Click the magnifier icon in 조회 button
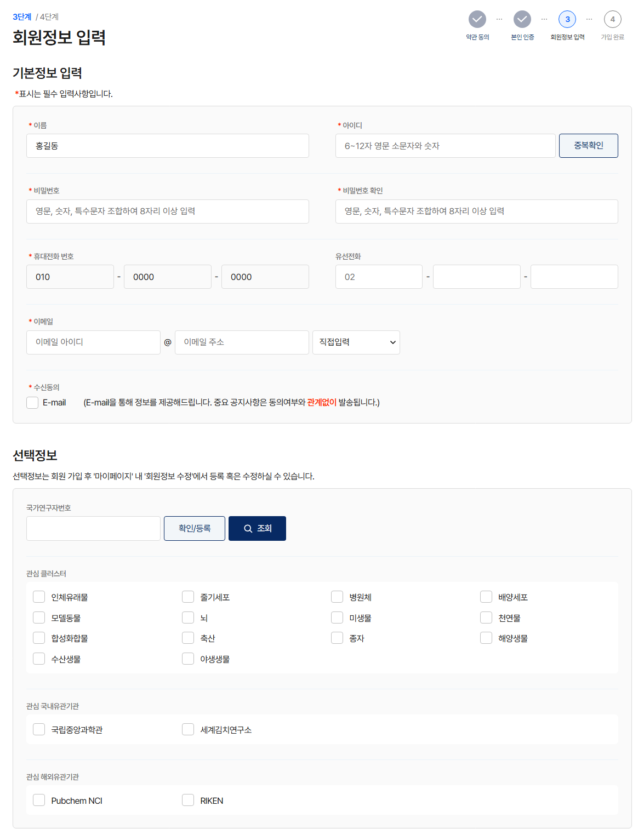 pos(248,529)
